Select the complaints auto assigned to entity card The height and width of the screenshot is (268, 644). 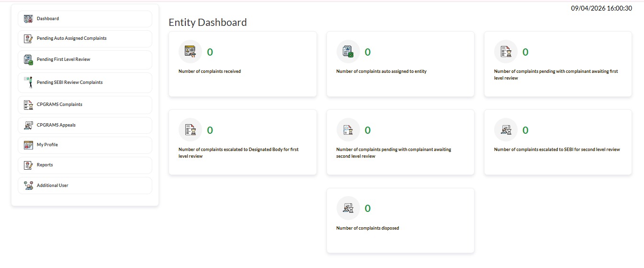click(400, 64)
